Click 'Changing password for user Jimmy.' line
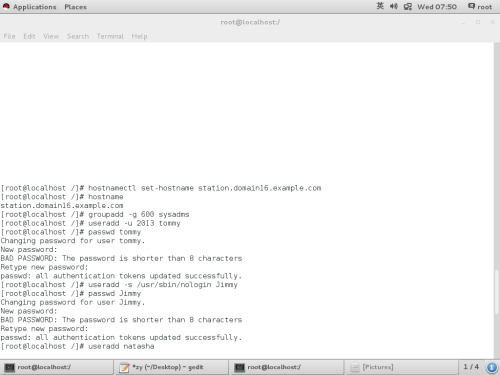 pyautogui.click(x=73, y=302)
